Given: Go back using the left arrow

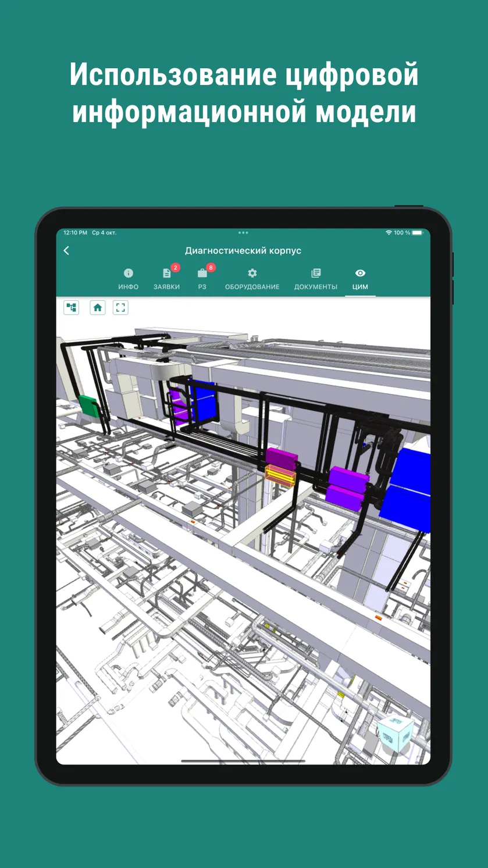Looking at the screenshot, I should tap(66, 251).
